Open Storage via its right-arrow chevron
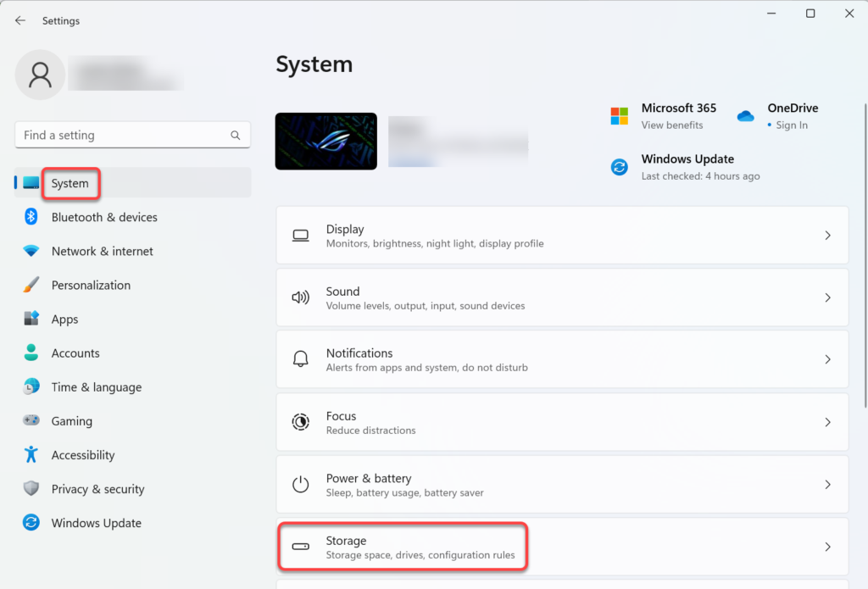This screenshot has height=589, width=868. tap(828, 547)
